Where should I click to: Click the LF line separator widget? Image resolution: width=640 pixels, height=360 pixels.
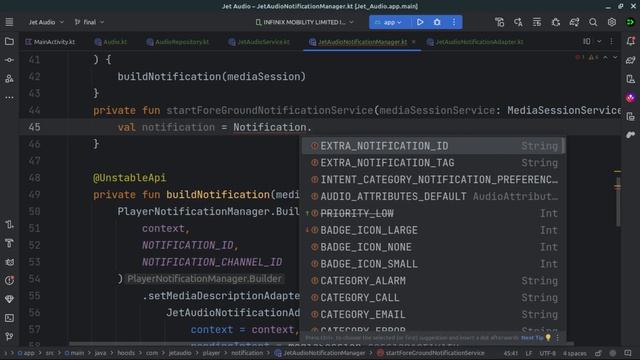[x=529, y=353]
